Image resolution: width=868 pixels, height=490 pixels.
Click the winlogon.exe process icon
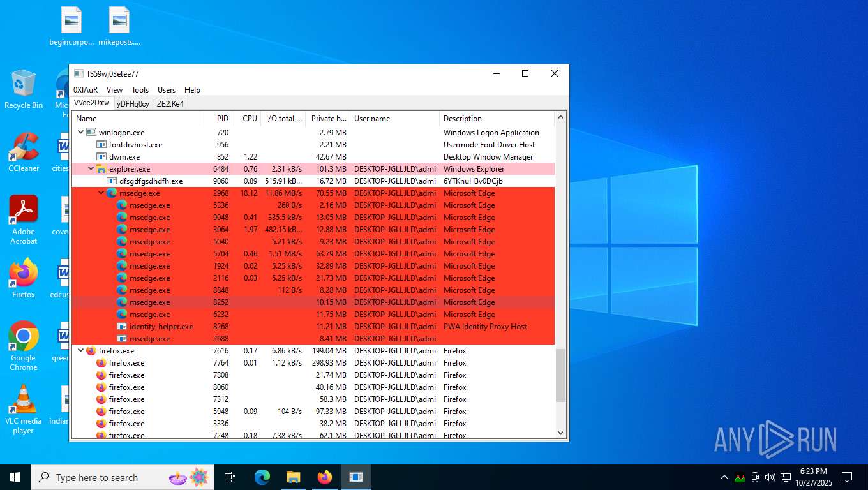tap(91, 133)
